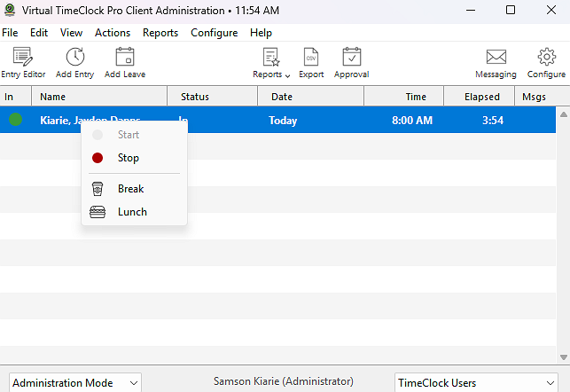Viewport: 570px width, 392px height.
Task: Click the Add Leave calendar icon
Action: click(125, 57)
